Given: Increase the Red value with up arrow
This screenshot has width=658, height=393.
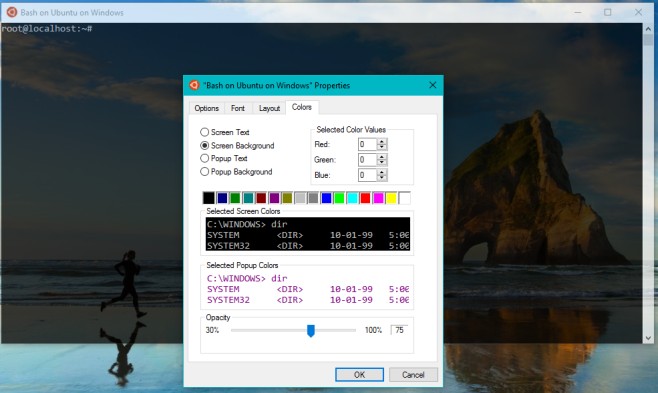Looking at the screenshot, I should 381,142.
